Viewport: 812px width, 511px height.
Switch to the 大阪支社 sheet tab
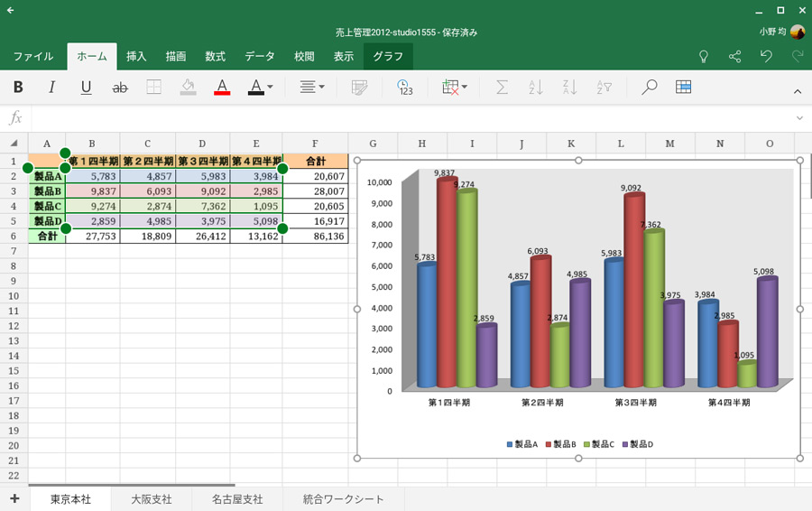[x=152, y=499]
